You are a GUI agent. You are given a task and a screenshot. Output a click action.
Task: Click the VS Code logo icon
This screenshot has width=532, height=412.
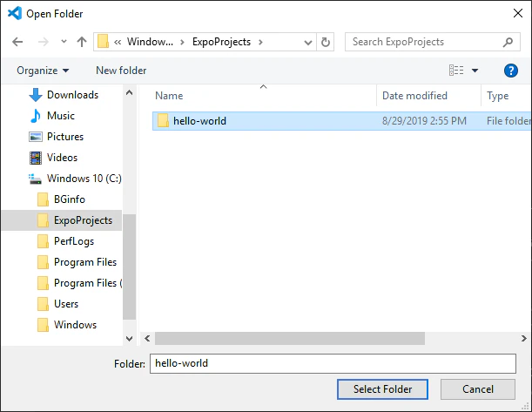(x=15, y=14)
